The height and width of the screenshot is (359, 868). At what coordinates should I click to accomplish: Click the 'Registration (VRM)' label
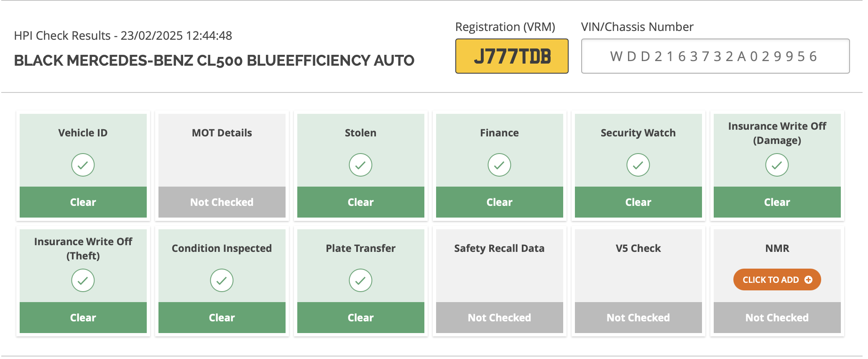(x=505, y=27)
